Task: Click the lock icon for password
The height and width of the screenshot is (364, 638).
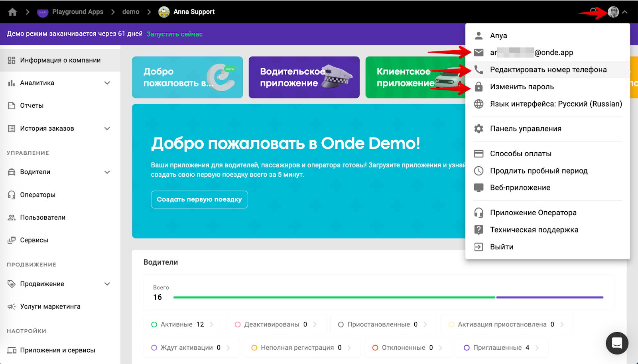Action: click(478, 87)
